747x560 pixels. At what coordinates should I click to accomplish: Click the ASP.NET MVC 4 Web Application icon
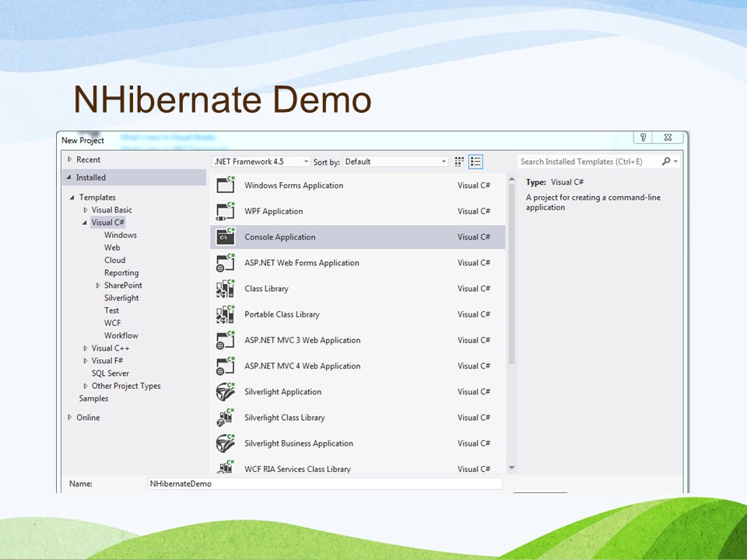[x=226, y=366]
